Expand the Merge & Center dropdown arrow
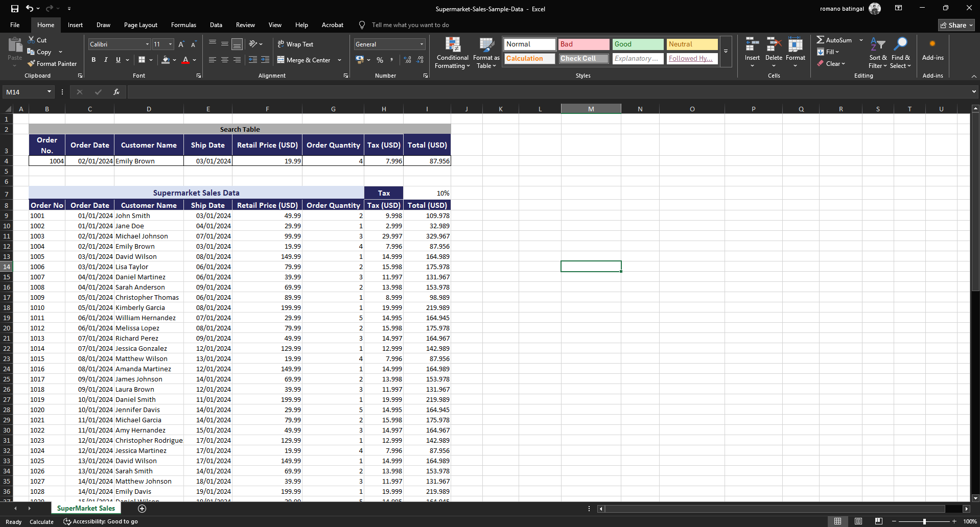Viewport: 980px width, 527px height. point(339,60)
